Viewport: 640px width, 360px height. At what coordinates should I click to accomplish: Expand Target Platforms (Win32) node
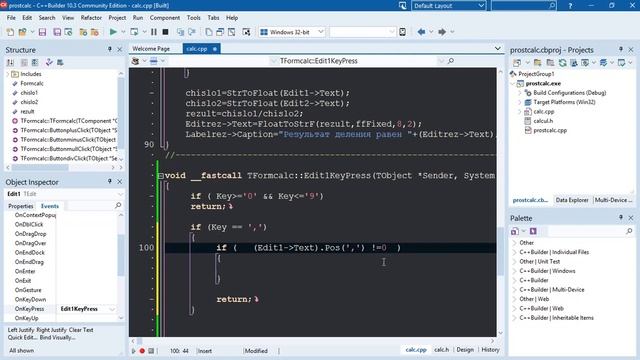tap(520, 102)
